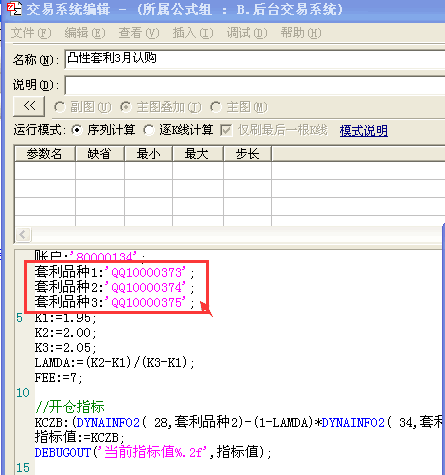The height and width of the screenshot is (475, 445).
Task: Click the code line K1:=1.95
Action: click(65, 317)
